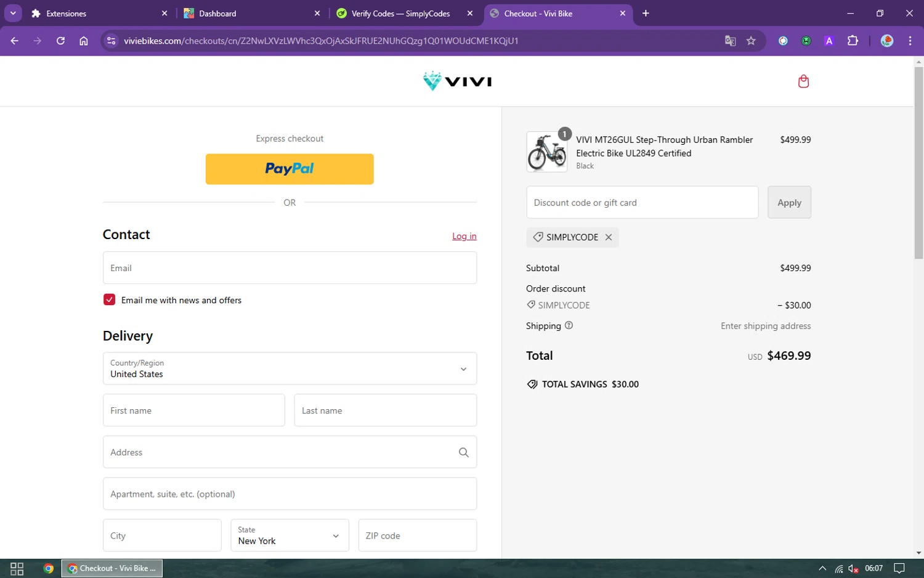
Task: Focus the Discount code or gift card field
Action: coord(642,202)
